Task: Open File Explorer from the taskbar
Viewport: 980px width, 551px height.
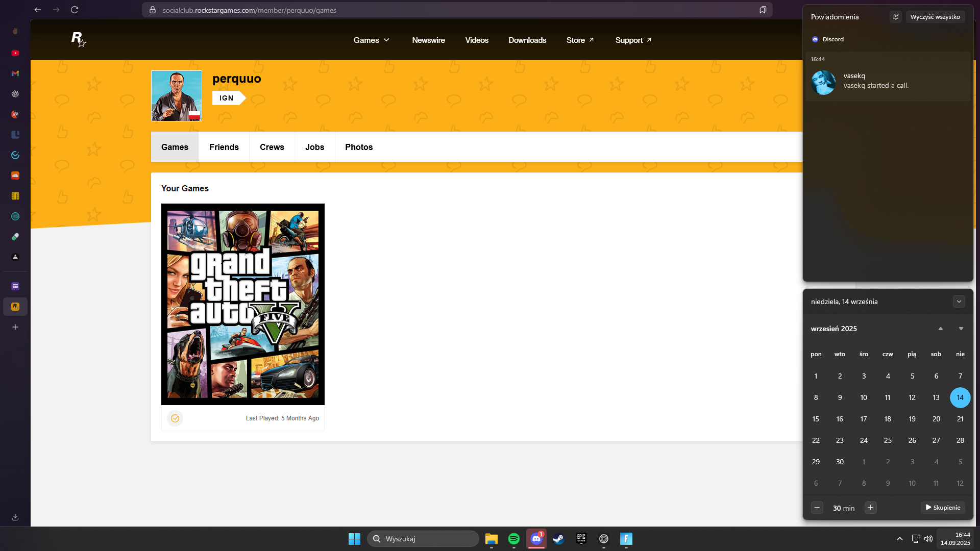Action: pos(492,539)
